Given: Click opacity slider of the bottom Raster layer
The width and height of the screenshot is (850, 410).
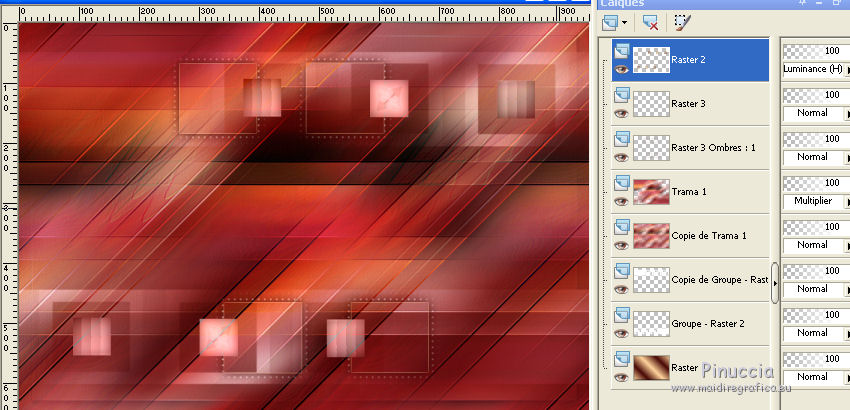Looking at the screenshot, I should point(816,359).
